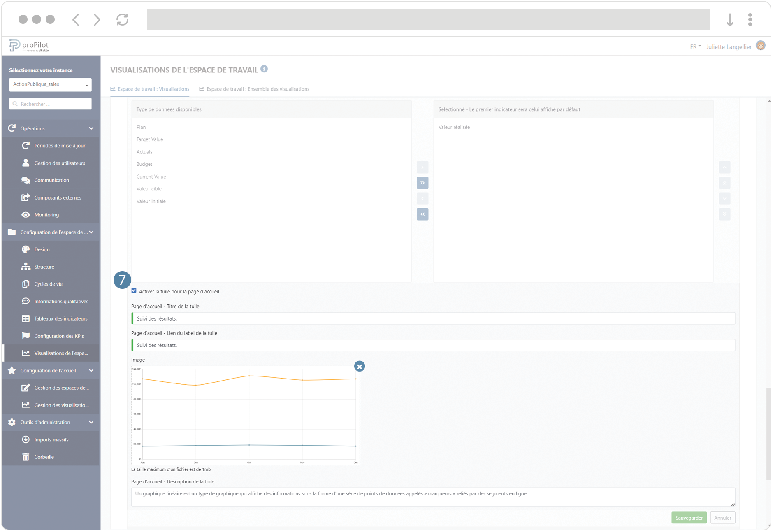Open Tableaux des indicateurs
The image size is (773, 532).
pyautogui.click(x=61, y=318)
